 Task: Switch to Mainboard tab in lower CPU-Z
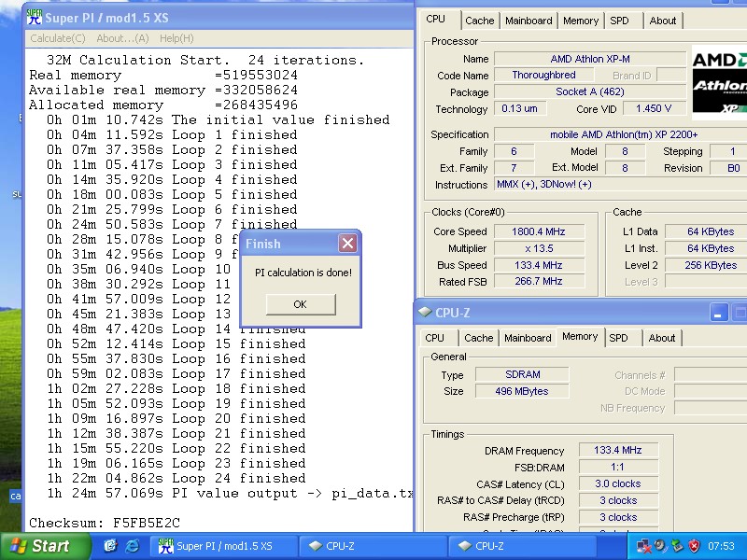(528, 338)
